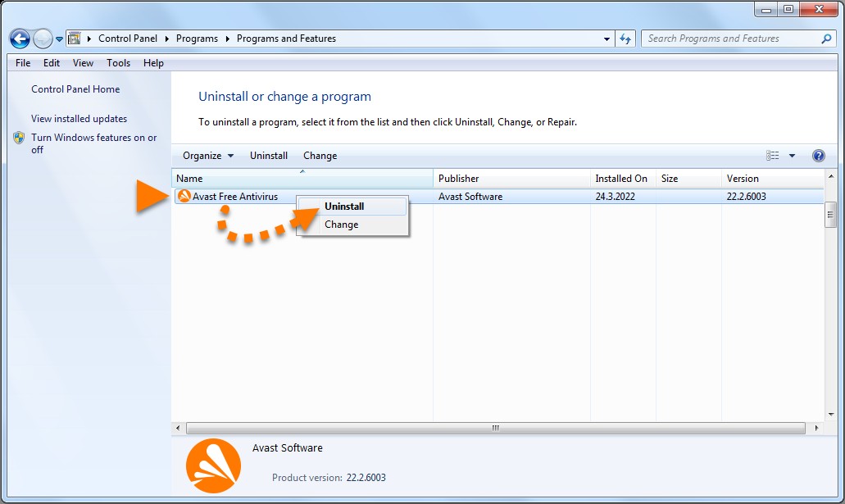Click the vertical scrollbar down arrow
This screenshot has width=845, height=504.
(x=830, y=415)
